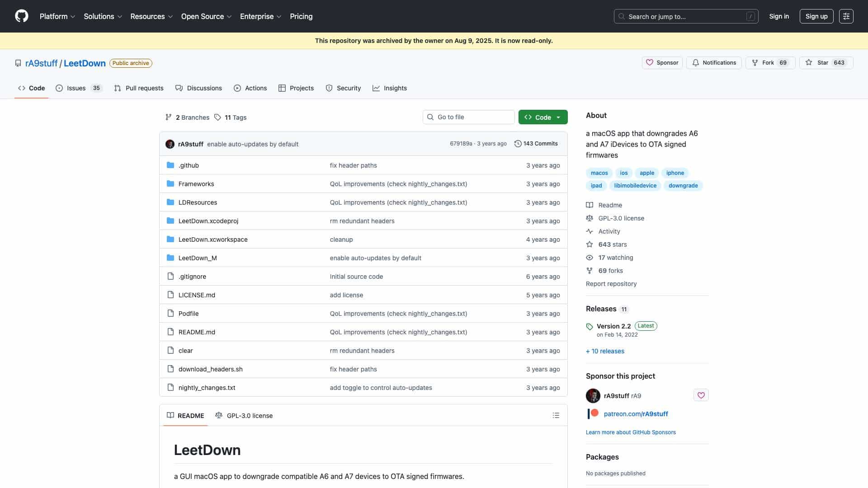868x488 pixels.
Task: Focus the Search or jump to field
Action: click(x=686, y=16)
